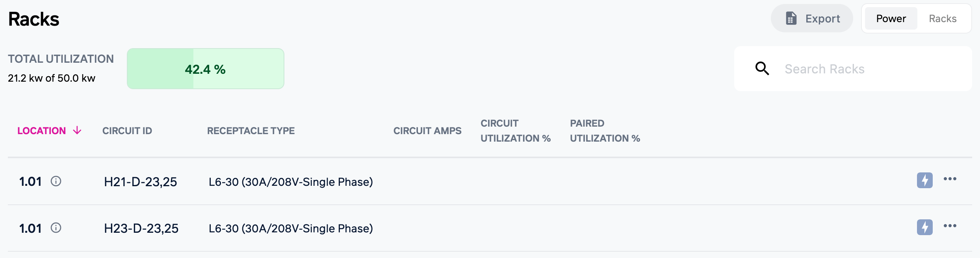Image resolution: width=980 pixels, height=258 pixels.
Task: Click info icon for circuit H21-D-23,25
Action: point(56,181)
